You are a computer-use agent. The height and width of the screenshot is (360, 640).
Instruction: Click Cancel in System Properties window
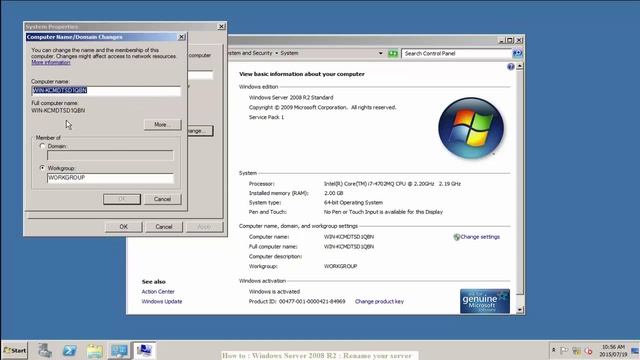pyautogui.click(x=164, y=227)
